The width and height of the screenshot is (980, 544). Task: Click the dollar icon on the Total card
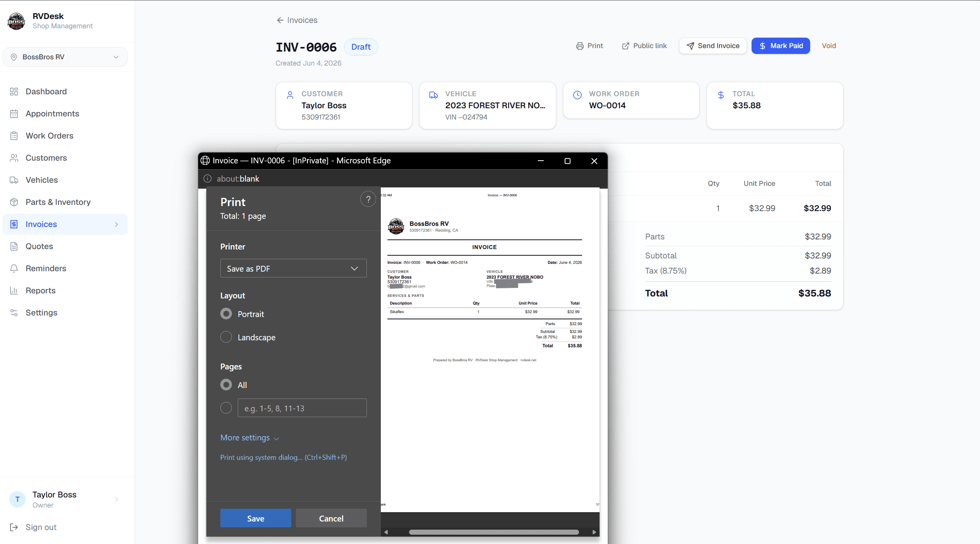pos(721,95)
